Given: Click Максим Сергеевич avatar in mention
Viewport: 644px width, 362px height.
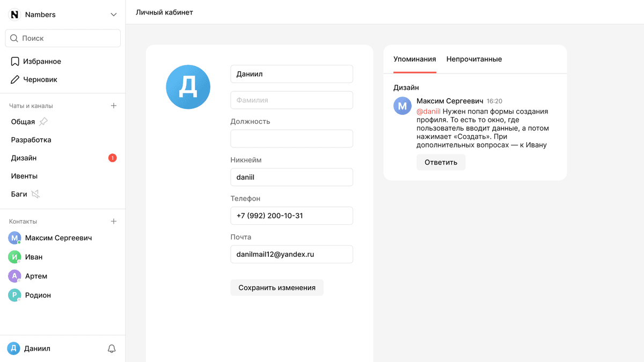Looking at the screenshot, I should coord(402,106).
